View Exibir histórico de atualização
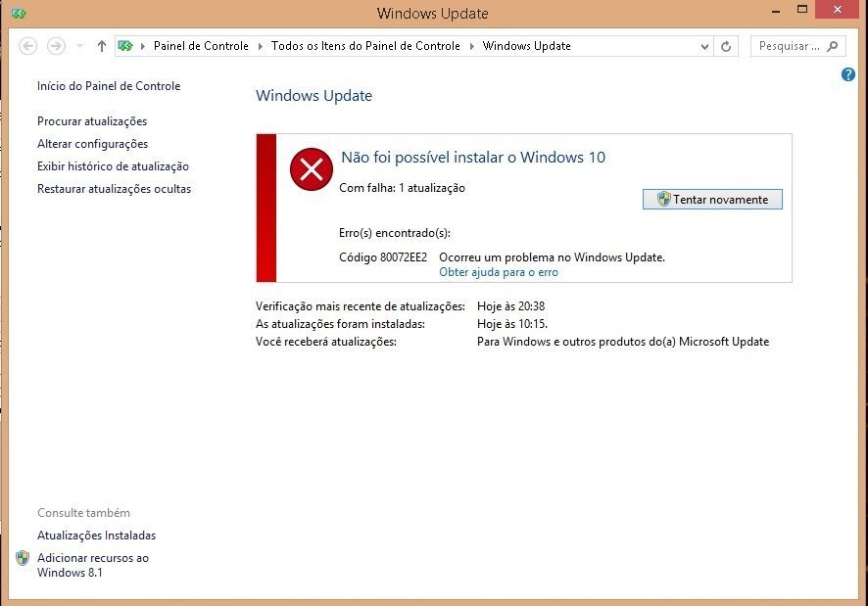The width and height of the screenshot is (868, 606). [x=113, y=166]
